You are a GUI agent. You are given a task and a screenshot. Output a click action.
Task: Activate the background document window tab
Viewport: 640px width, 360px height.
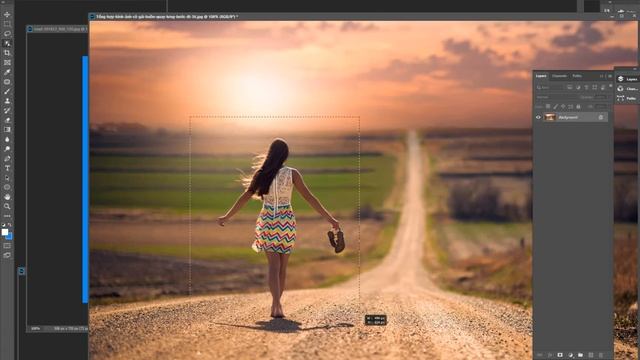point(57,29)
